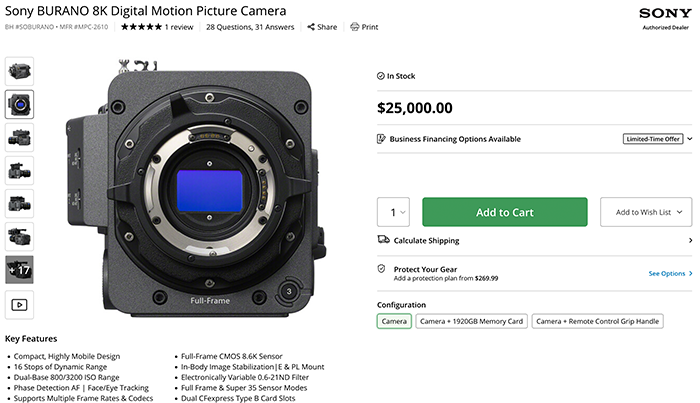Click 'Compact, Highly Mobile Design' feature

67,356
